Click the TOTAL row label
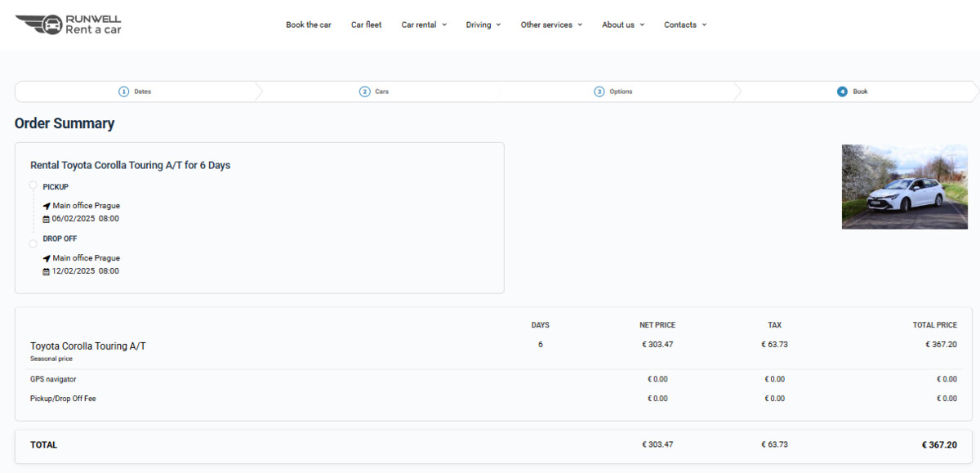980x473 pixels. [x=44, y=445]
